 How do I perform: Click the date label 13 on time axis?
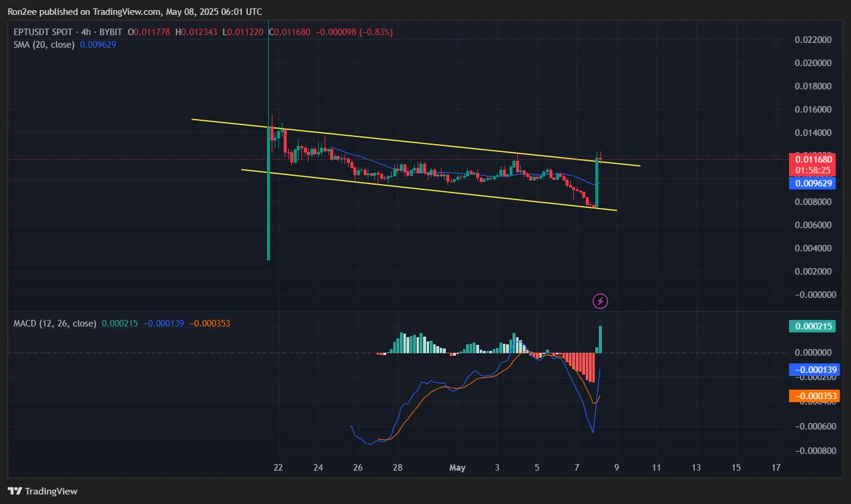[696, 468]
